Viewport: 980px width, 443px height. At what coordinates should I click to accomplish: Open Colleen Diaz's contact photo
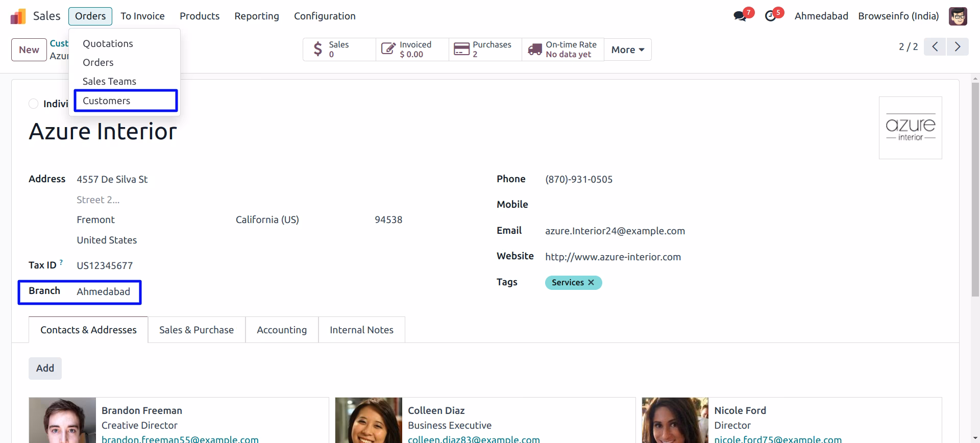369,420
